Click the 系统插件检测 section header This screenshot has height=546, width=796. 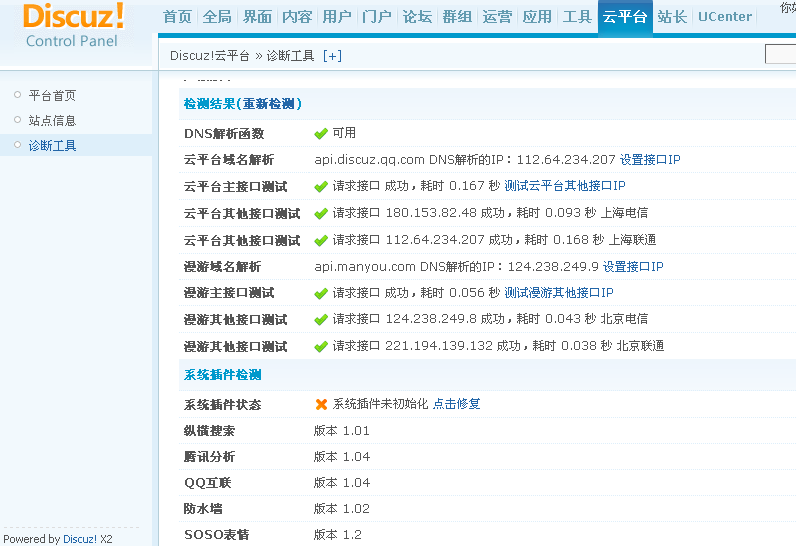pos(222,375)
